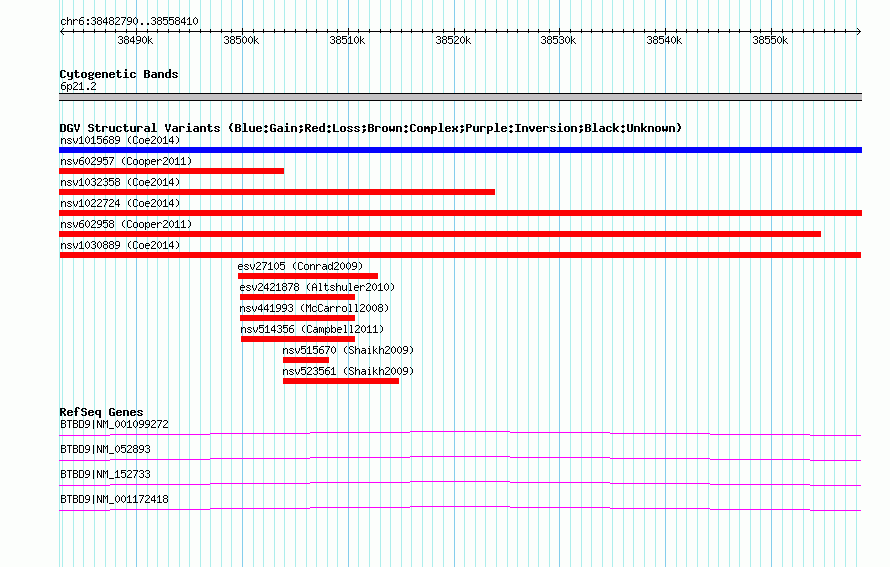This screenshot has width=890, height=567.
Task: Click the red nsv1030889 variant bar
Action: [x=460, y=255]
